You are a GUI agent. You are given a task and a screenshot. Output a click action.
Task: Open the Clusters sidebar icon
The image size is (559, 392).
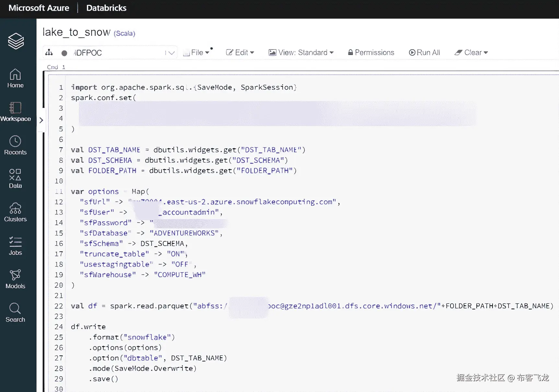point(15,212)
